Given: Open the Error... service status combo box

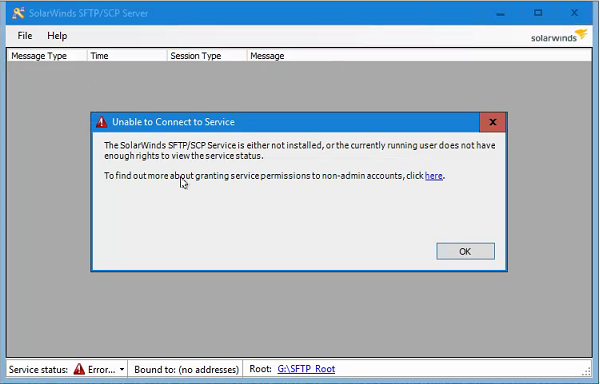Looking at the screenshot, I should (99, 369).
